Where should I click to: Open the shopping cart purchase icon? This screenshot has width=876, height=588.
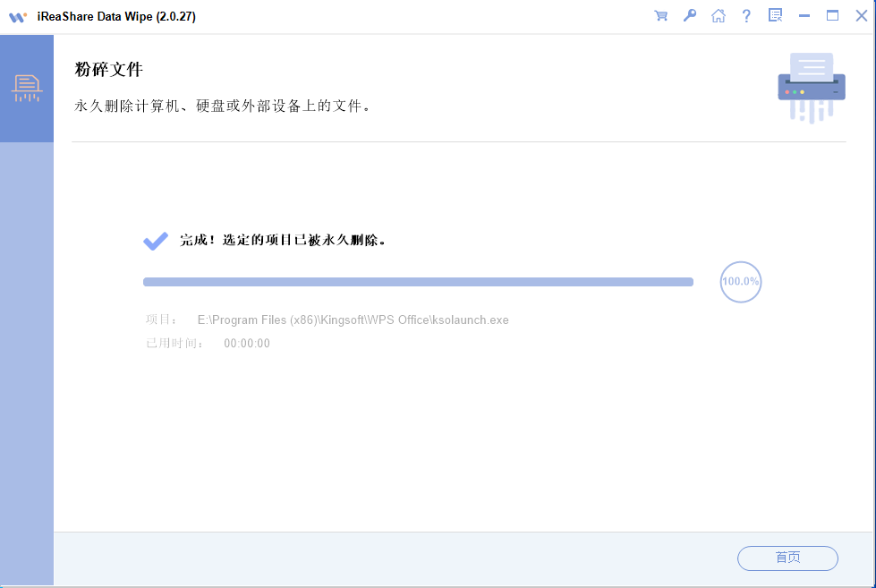[661, 15]
